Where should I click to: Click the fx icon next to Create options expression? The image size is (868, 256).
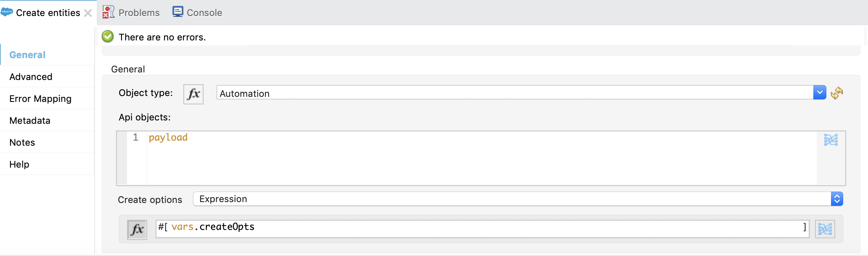point(137,229)
